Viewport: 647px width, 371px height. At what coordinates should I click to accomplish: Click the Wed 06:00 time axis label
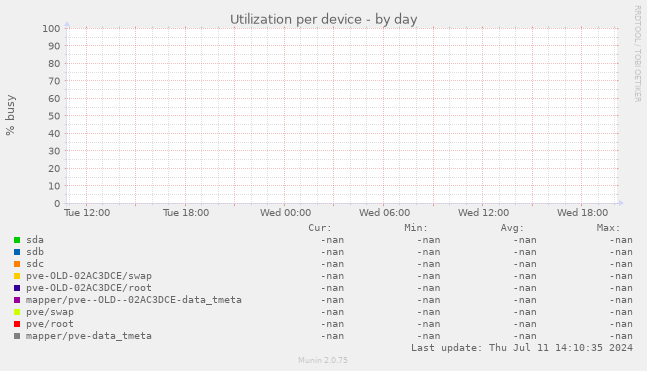click(384, 213)
